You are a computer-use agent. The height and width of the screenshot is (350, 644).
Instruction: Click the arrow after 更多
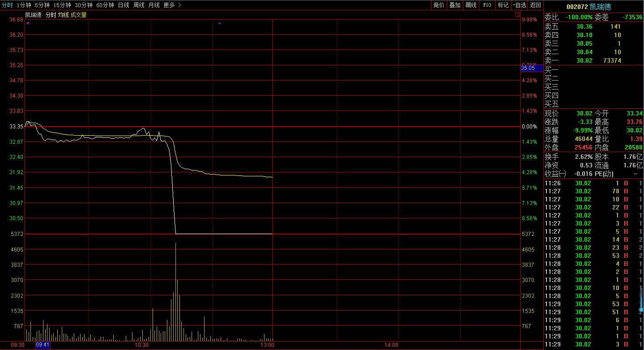(x=179, y=5)
